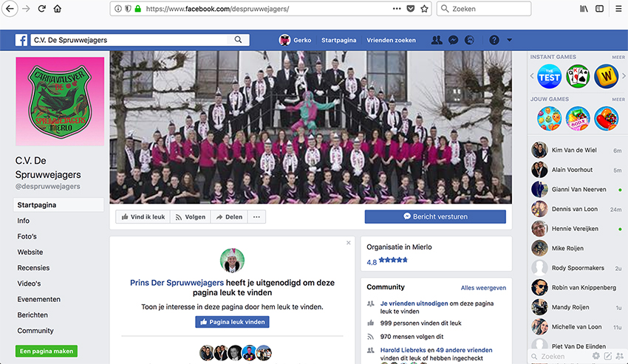The height and width of the screenshot is (364, 628).
Task: Open Harold Liebreks profile link
Action: (403, 349)
